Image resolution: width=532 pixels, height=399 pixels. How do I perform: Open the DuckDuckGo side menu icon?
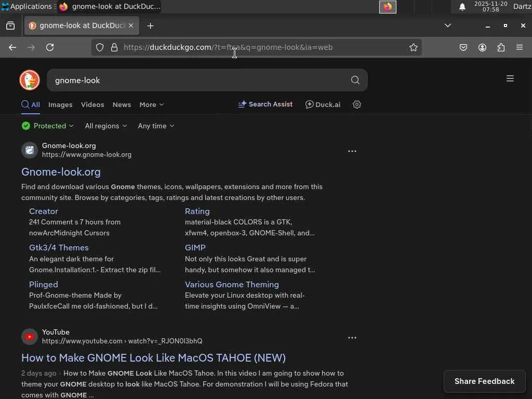pos(510,78)
